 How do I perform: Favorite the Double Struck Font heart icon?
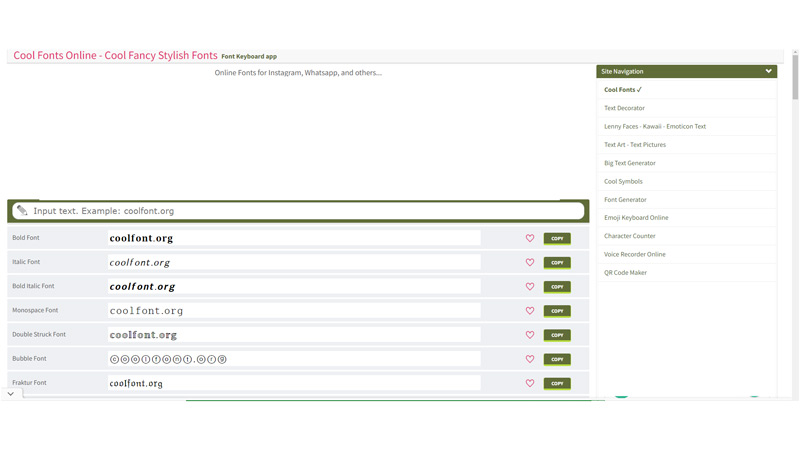[x=530, y=335]
